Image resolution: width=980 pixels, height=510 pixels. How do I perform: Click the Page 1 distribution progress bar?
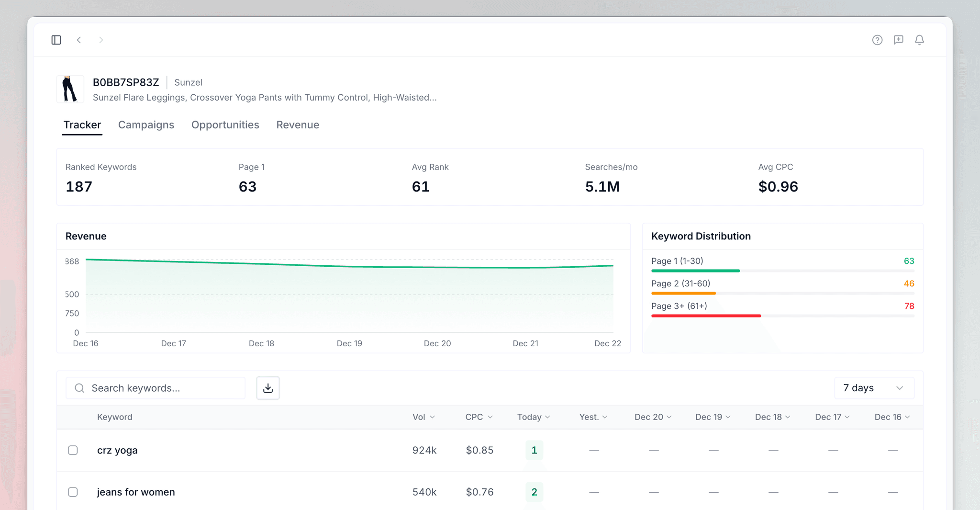pos(695,271)
